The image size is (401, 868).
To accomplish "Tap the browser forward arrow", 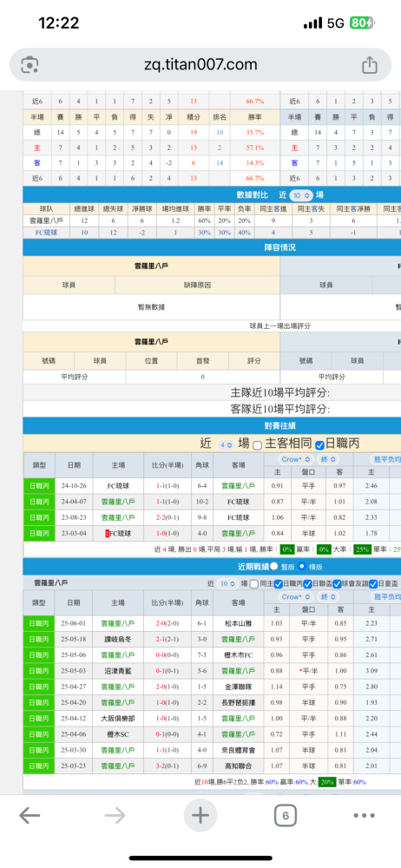I will click(x=115, y=815).
